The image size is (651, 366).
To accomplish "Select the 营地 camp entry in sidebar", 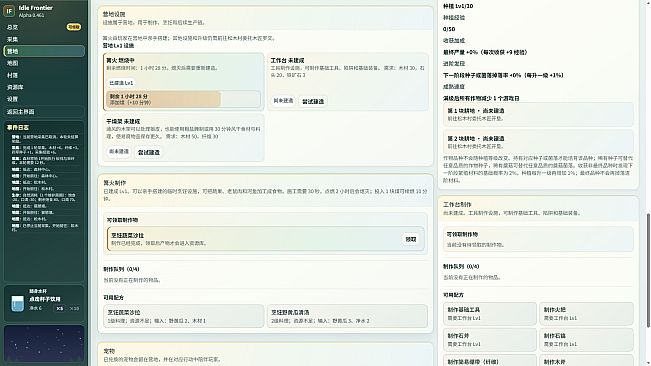I will point(44,51).
